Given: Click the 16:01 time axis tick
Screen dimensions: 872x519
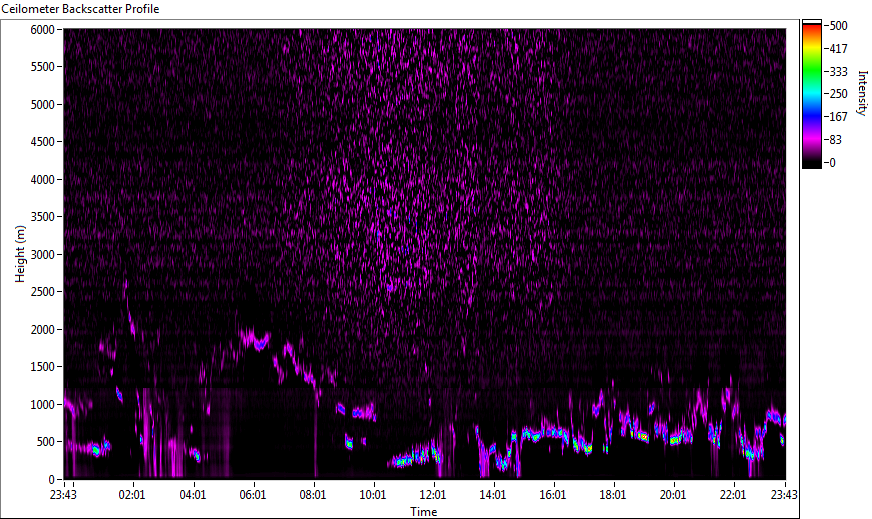Looking at the screenshot, I should coord(553,495).
